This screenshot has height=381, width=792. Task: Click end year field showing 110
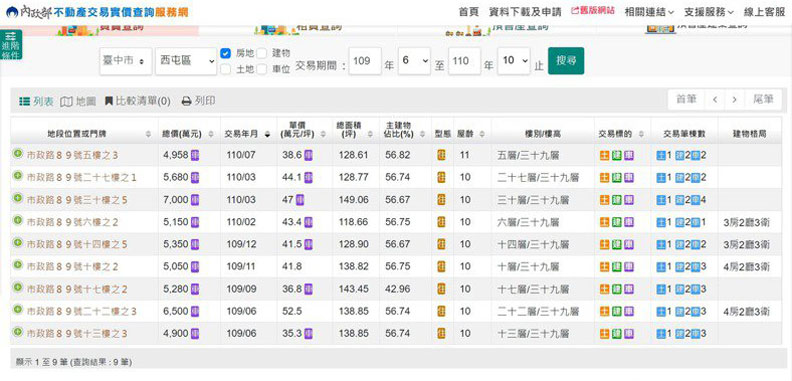tap(464, 61)
